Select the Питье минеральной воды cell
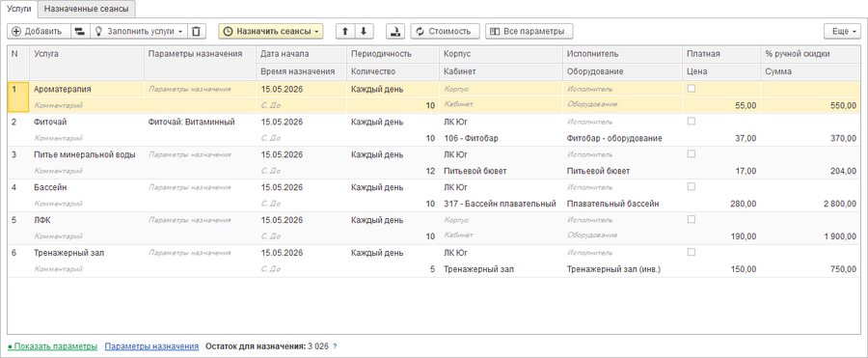Screen dimensions: 868x358 (87, 154)
